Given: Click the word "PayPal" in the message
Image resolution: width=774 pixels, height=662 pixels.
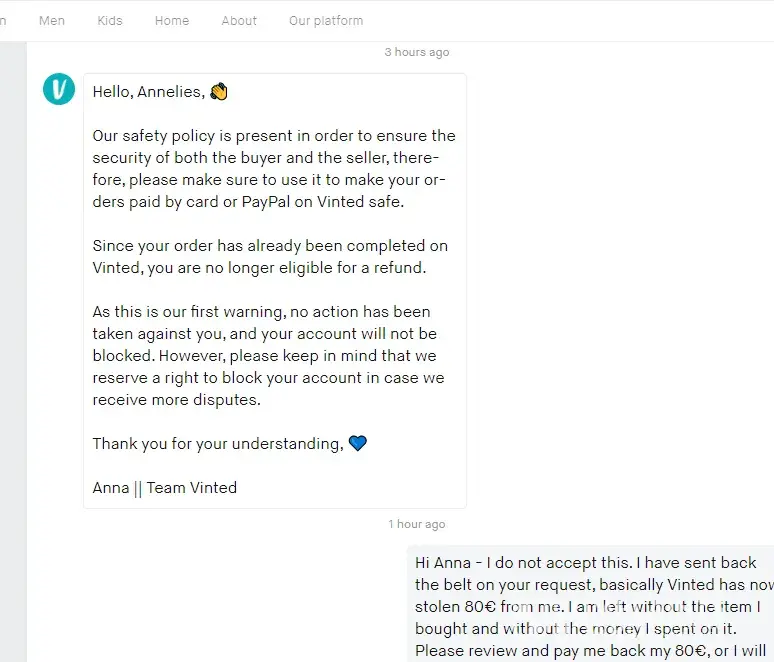Looking at the screenshot, I should (266, 201).
